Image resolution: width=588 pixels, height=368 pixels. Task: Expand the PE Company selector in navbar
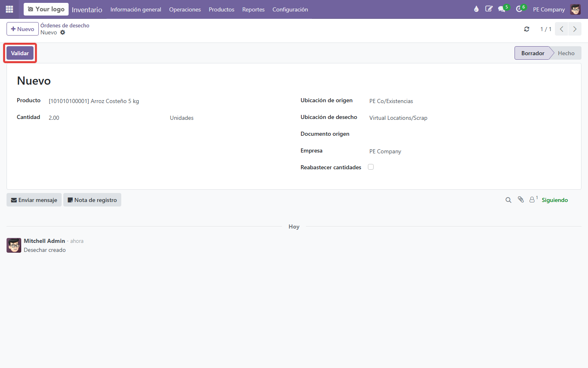tap(549, 9)
